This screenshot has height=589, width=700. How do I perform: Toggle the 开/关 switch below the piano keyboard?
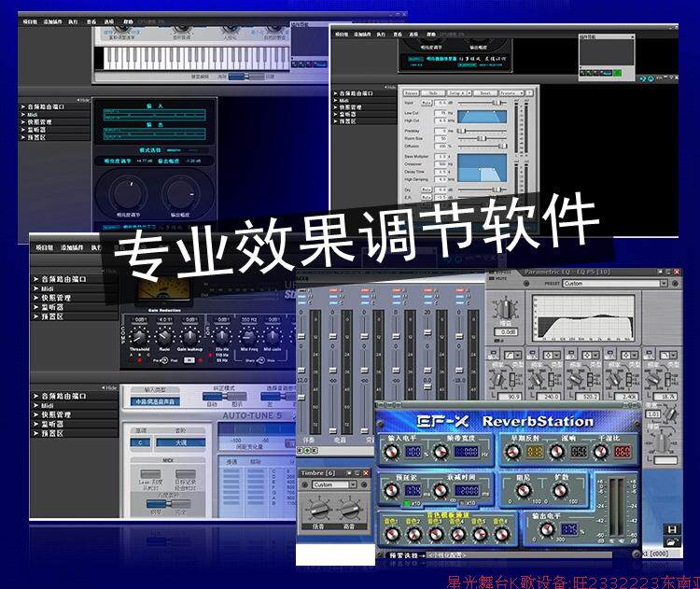point(246,77)
